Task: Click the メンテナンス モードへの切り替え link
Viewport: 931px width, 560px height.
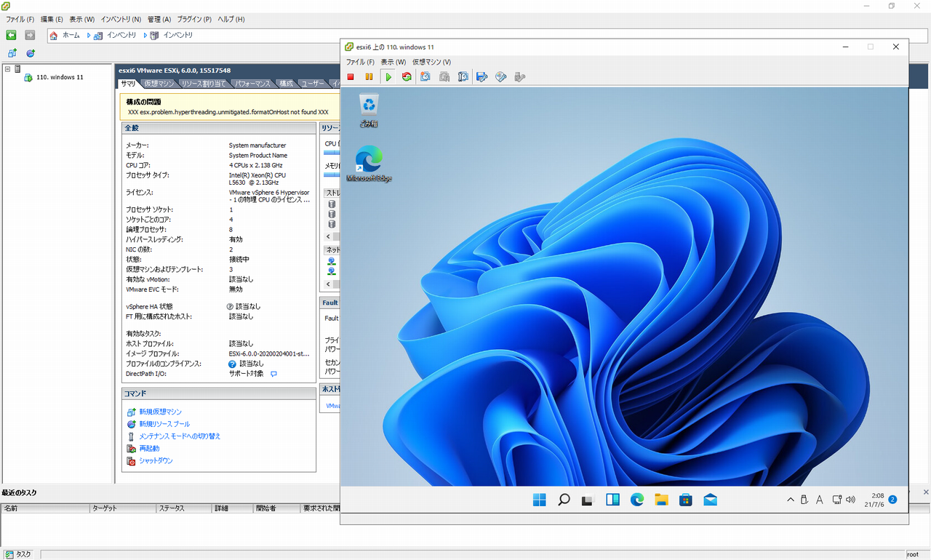Action: point(180,436)
